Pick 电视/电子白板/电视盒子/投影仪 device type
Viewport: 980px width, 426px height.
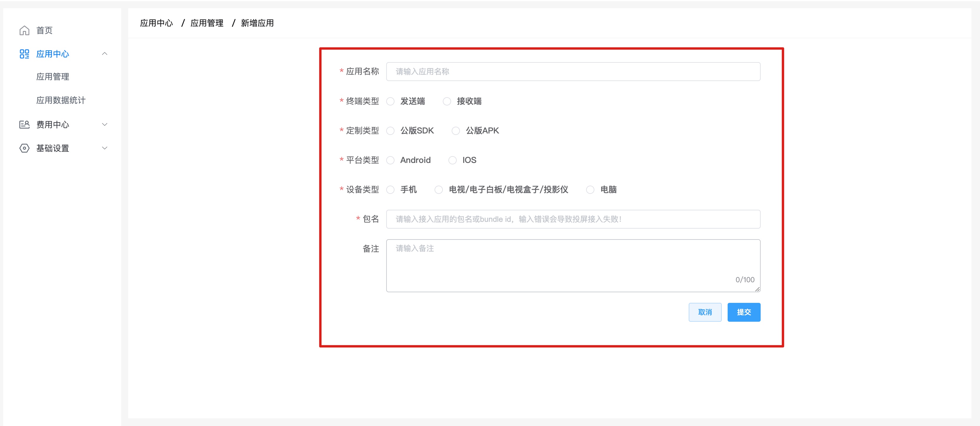point(439,190)
